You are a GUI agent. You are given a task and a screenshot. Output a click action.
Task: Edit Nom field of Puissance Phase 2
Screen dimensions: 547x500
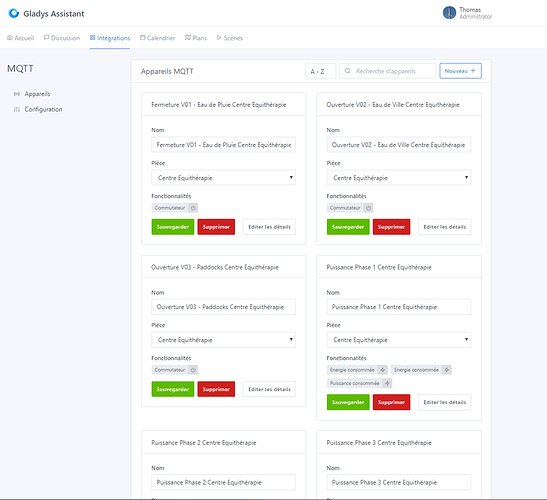point(224,482)
